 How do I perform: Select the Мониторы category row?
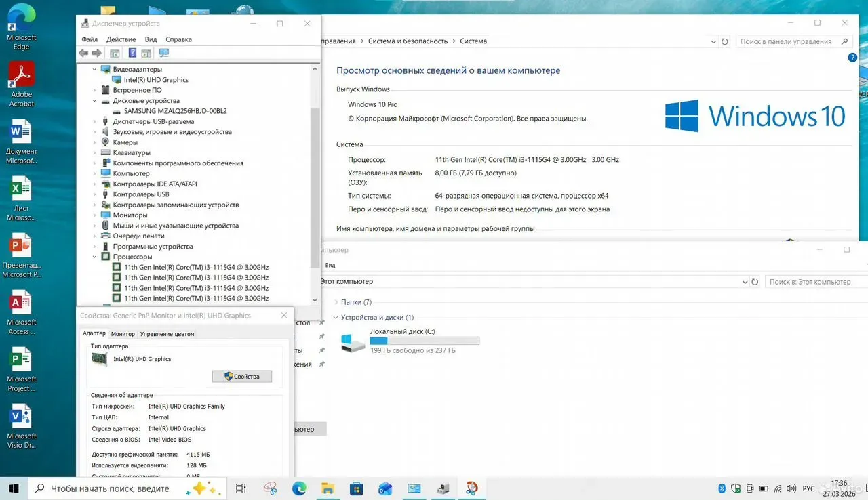[x=130, y=215]
